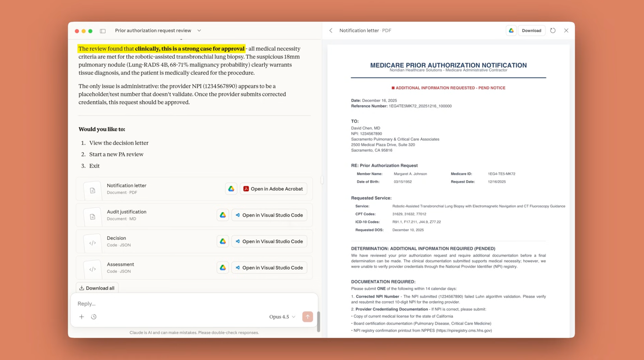Click Google Drive icon in PDF header
This screenshot has width=644, height=360.
511,30
